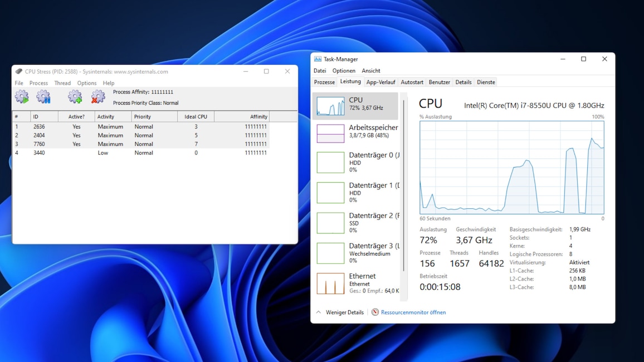The width and height of the screenshot is (644, 362).
Task: Click the run threads gear icon
Action: pos(21,96)
